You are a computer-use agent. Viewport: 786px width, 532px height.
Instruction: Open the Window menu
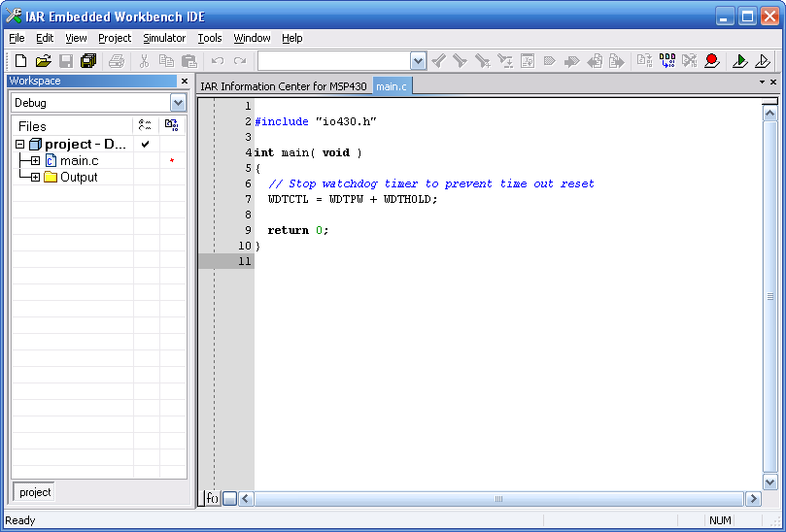252,38
